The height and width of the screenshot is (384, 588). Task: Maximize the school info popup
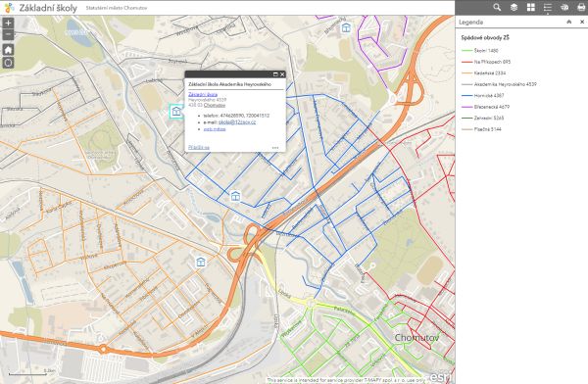tap(275, 74)
